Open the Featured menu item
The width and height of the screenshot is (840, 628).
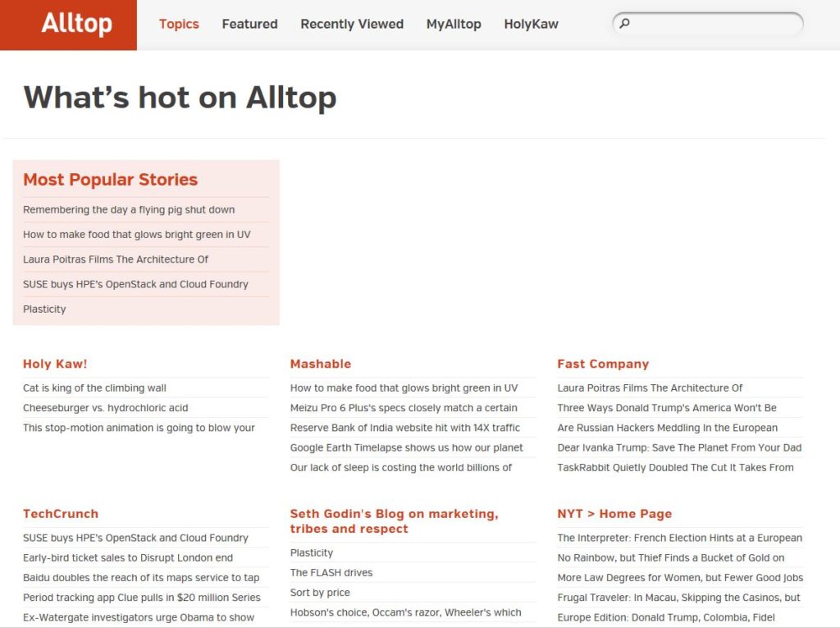point(249,24)
